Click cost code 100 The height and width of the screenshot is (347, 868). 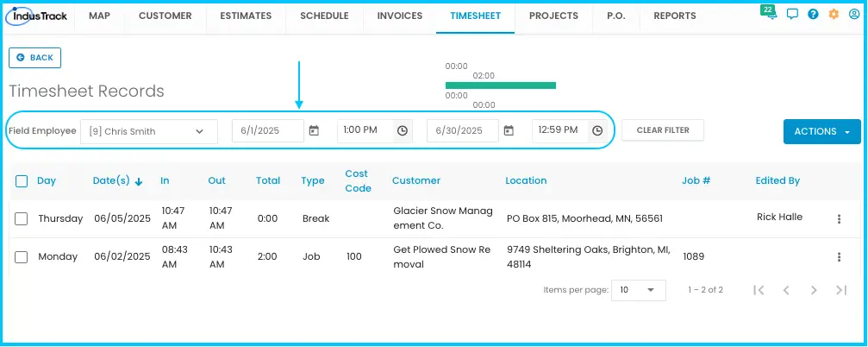click(353, 257)
